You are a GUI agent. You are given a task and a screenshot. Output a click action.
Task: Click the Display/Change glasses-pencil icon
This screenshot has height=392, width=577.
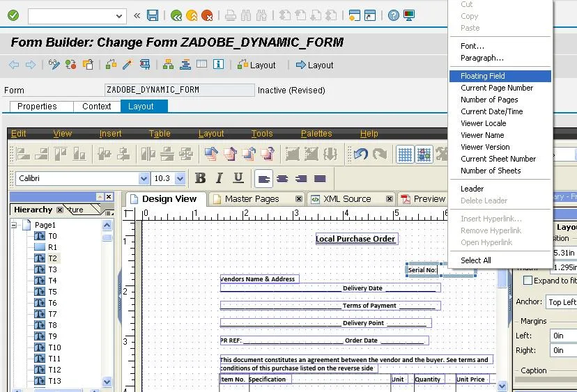(x=54, y=65)
